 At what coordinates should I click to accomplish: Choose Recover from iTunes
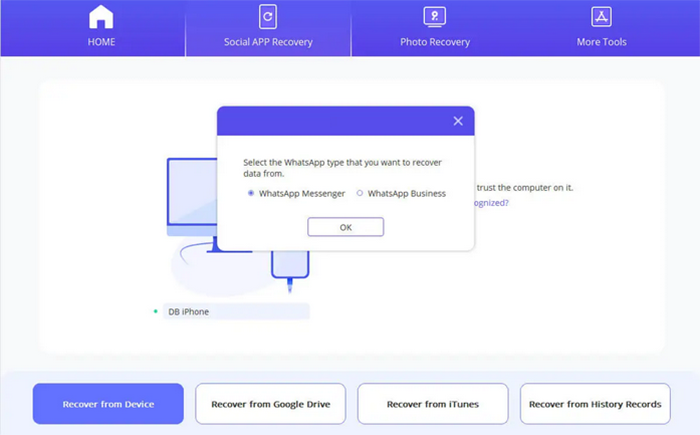pos(433,404)
